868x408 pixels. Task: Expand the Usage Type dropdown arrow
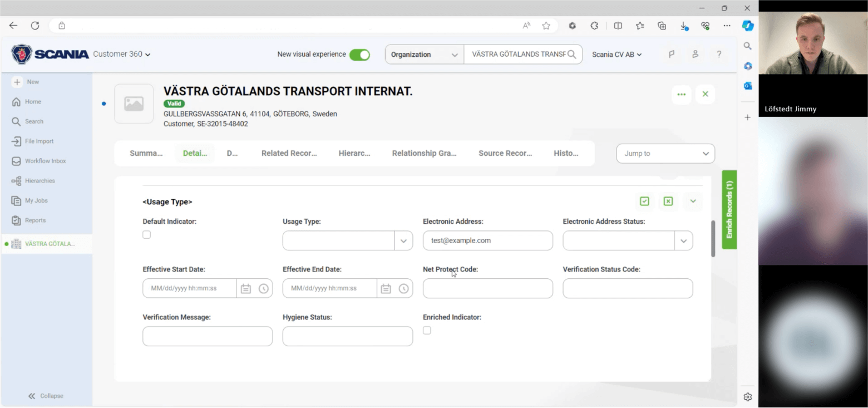(x=403, y=241)
